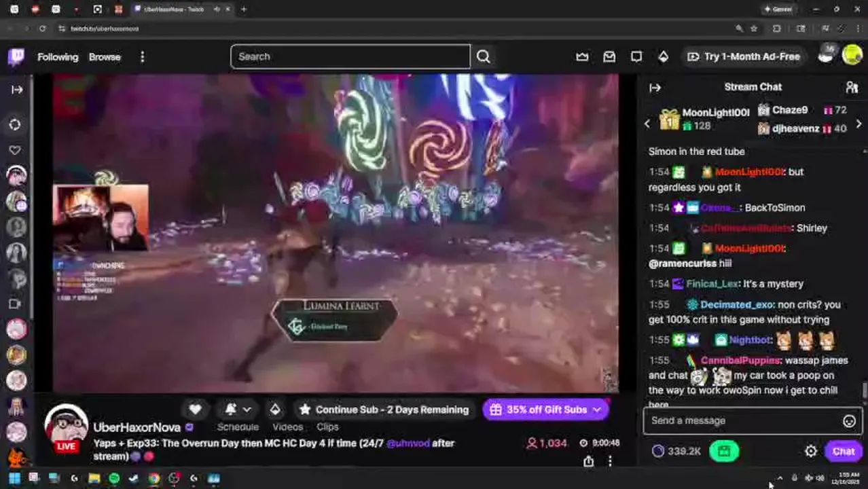
Task: Click Nightbot username in chat
Action: tap(750, 340)
